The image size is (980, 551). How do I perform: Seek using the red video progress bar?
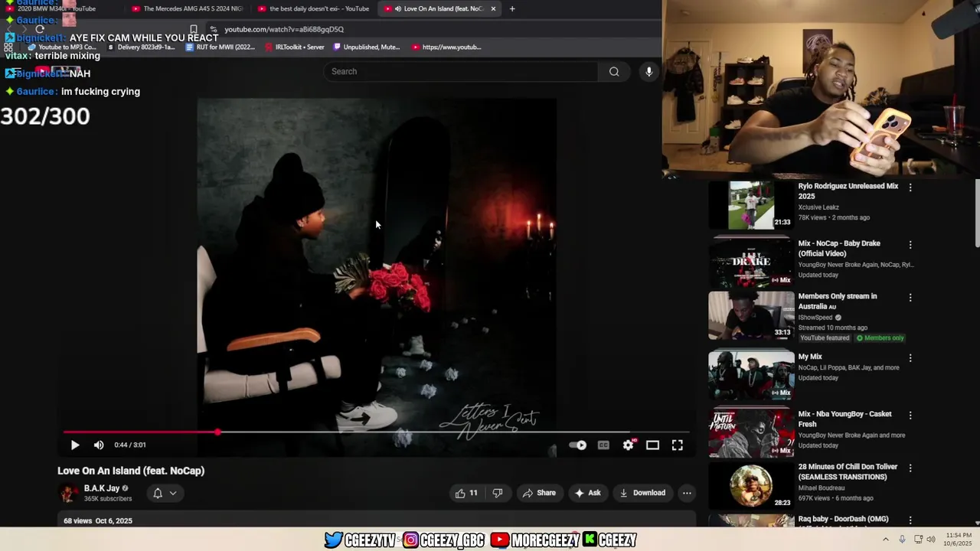(x=376, y=432)
